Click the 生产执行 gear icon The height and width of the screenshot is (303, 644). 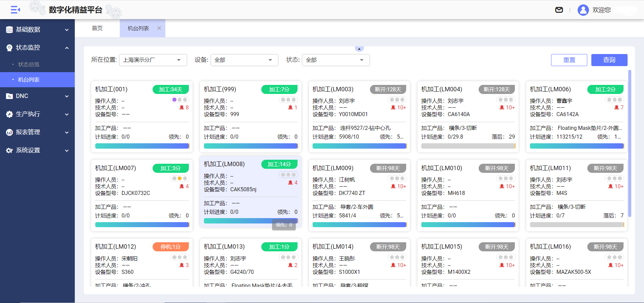pos(9,114)
